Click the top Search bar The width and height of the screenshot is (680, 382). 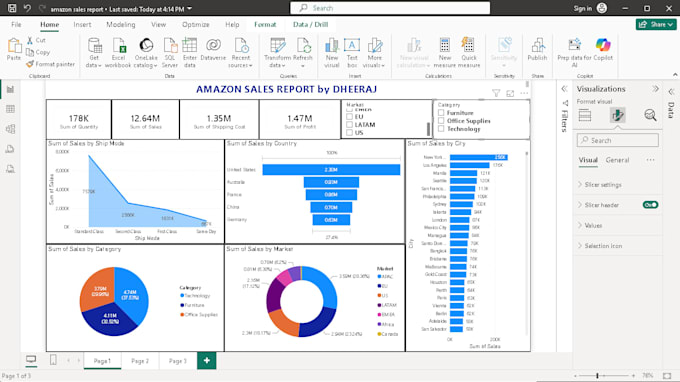click(x=390, y=8)
